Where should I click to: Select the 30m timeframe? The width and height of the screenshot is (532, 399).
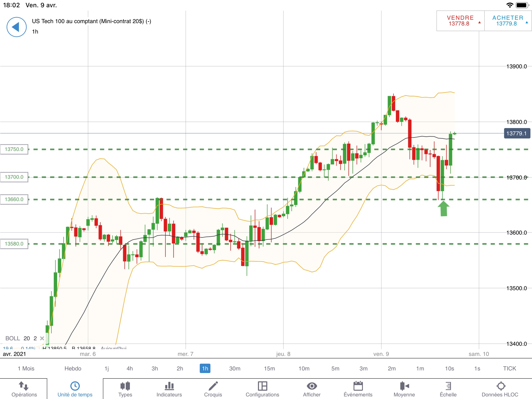click(x=235, y=368)
